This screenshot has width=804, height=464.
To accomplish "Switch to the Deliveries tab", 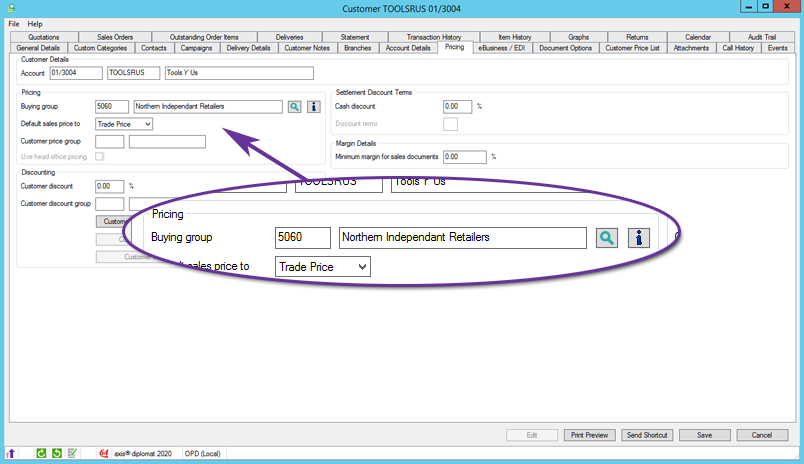I will click(290, 37).
